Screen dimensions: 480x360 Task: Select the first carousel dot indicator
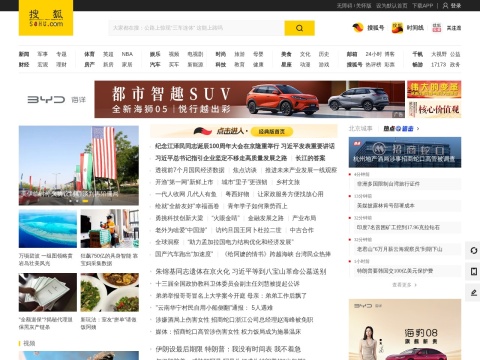70,201
